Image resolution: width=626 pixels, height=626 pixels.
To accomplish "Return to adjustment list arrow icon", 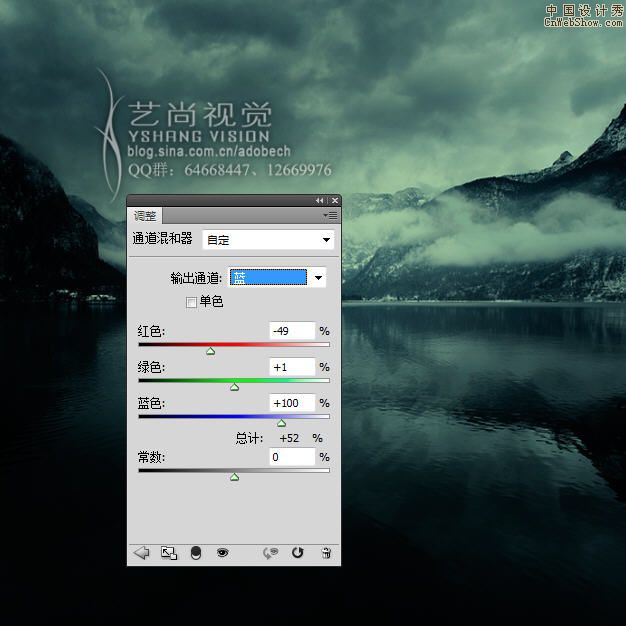I will [x=141, y=553].
